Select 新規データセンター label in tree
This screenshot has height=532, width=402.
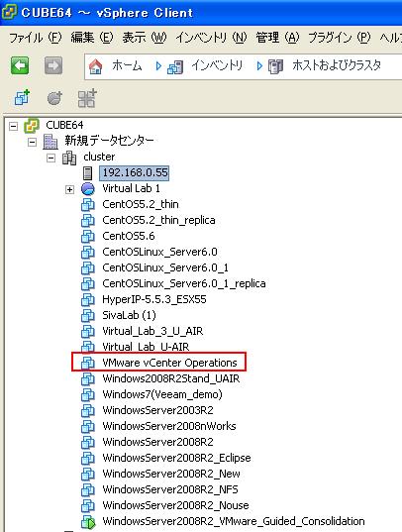click(109, 141)
